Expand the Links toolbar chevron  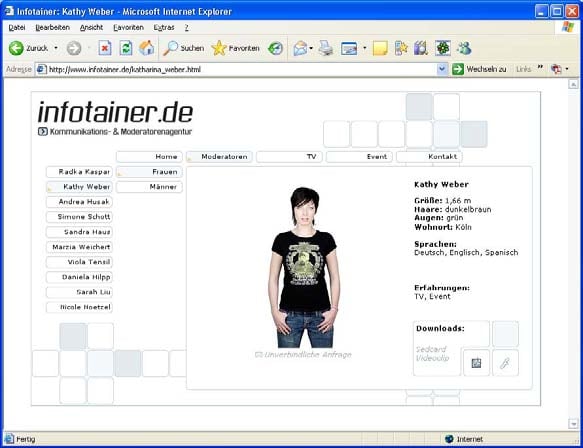(x=540, y=67)
